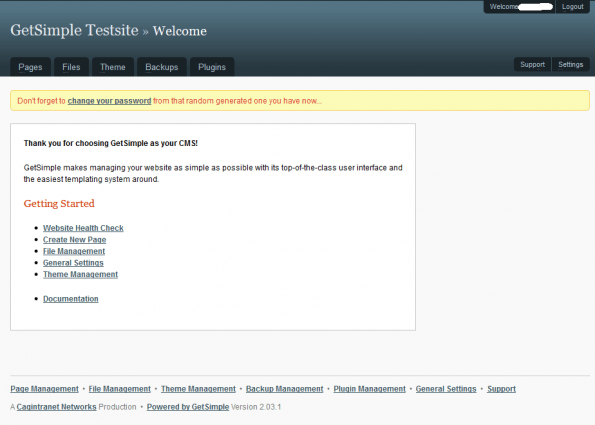The height and width of the screenshot is (425, 595).
Task: Click the Powered by GetSimple link
Action: [188, 407]
